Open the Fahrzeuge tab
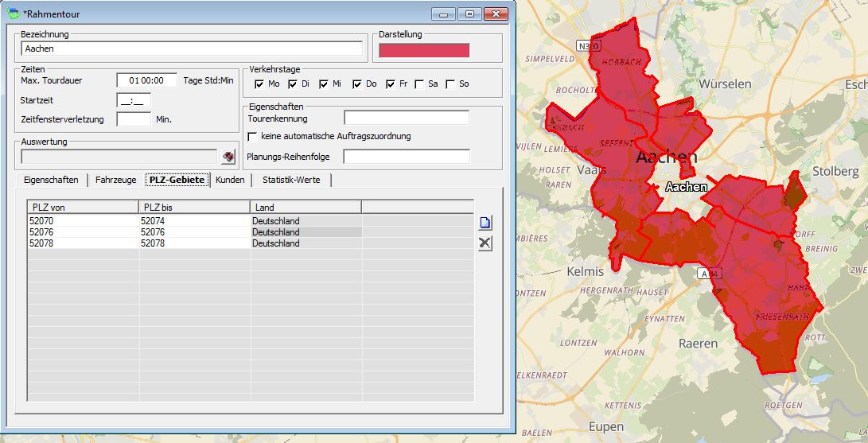The width and height of the screenshot is (868, 443). [x=115, y=181]
